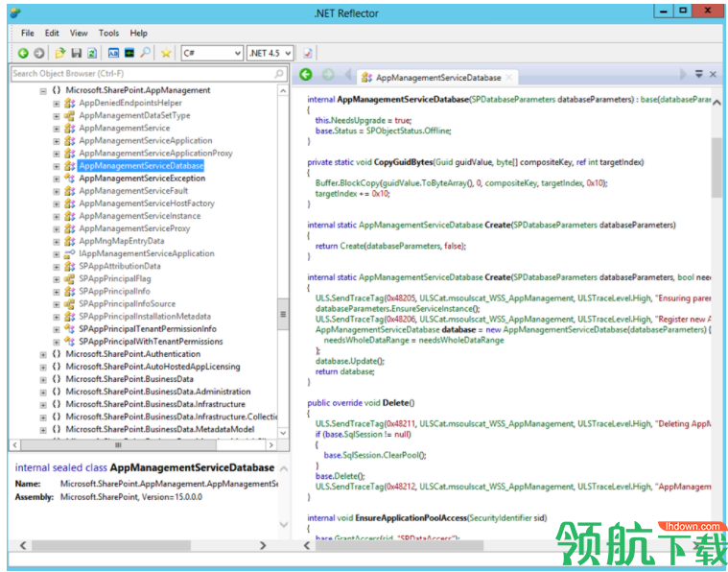The image size is (728, 572).
Task: Select Microsoft.SharePoint.BusinessData.Administration namespace
Action: pyautogui.click(x=158, y=392)
